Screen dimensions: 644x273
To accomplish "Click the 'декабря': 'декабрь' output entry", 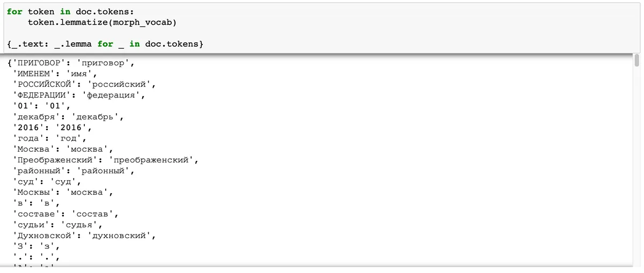I will 68,117.
